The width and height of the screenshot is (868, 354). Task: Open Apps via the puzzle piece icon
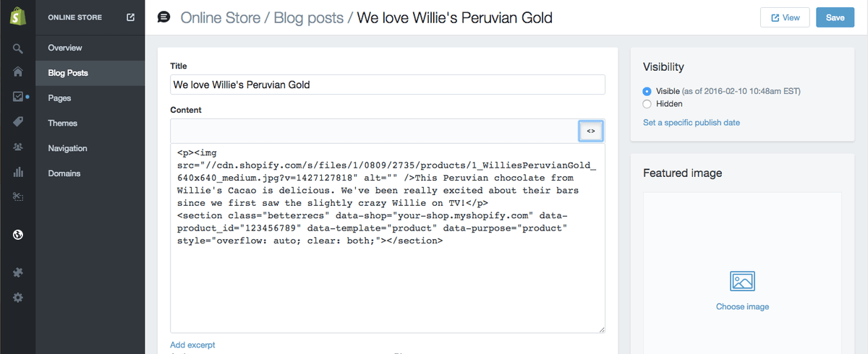click(x=18, y=272)
